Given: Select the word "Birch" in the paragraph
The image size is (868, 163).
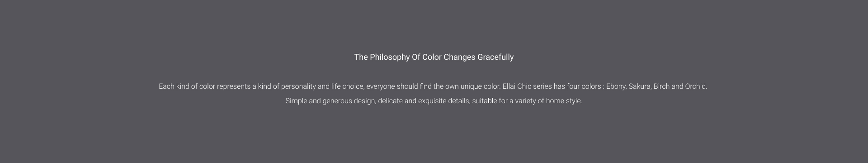Looking at the screenshot, I should click(661, 86).
